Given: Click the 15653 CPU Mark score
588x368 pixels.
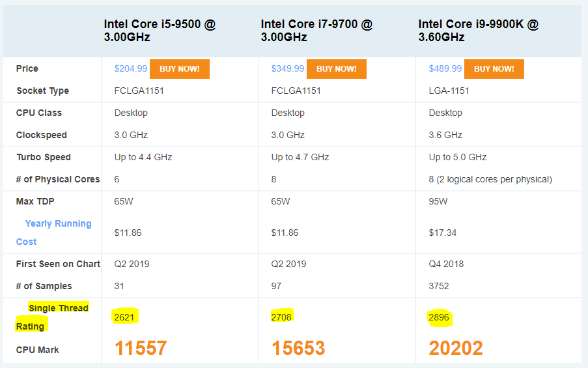Looking at the screenshot, I should coord(298,348).
